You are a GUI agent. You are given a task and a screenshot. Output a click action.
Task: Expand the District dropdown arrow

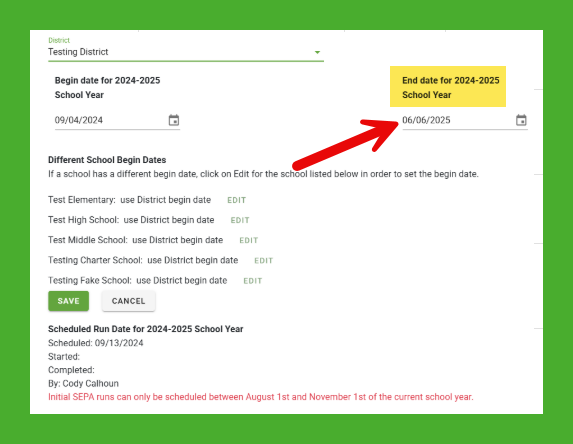pyautogui.click(x=317, y=52)
